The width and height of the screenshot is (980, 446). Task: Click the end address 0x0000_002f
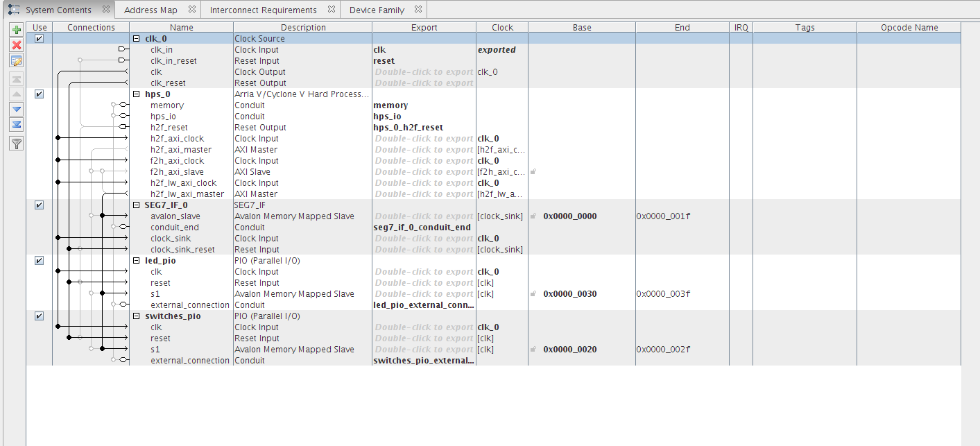[x=663, y=350]
